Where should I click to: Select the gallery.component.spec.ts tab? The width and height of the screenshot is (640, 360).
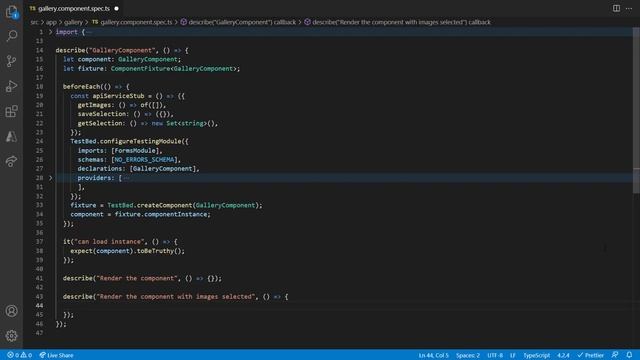(x=74, y=8)
